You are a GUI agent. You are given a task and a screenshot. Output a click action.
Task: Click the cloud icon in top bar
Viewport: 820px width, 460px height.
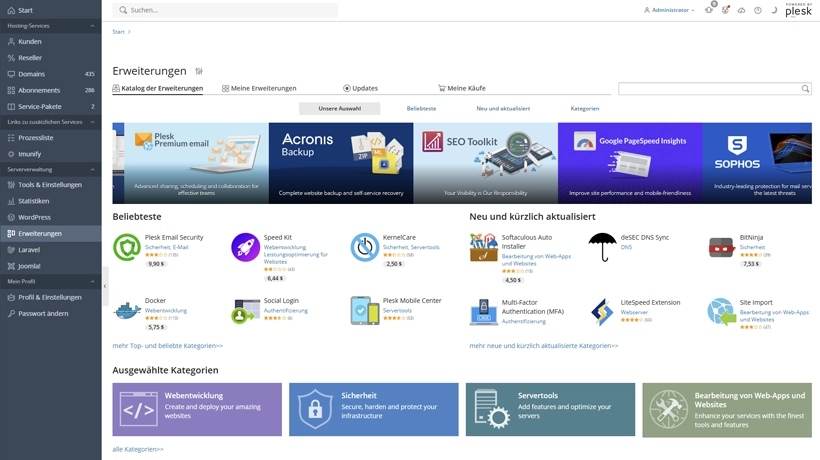[x=742, y=10]
